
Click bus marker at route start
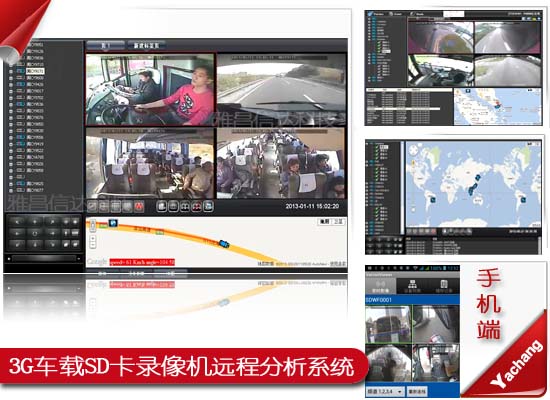pos(113,222)
